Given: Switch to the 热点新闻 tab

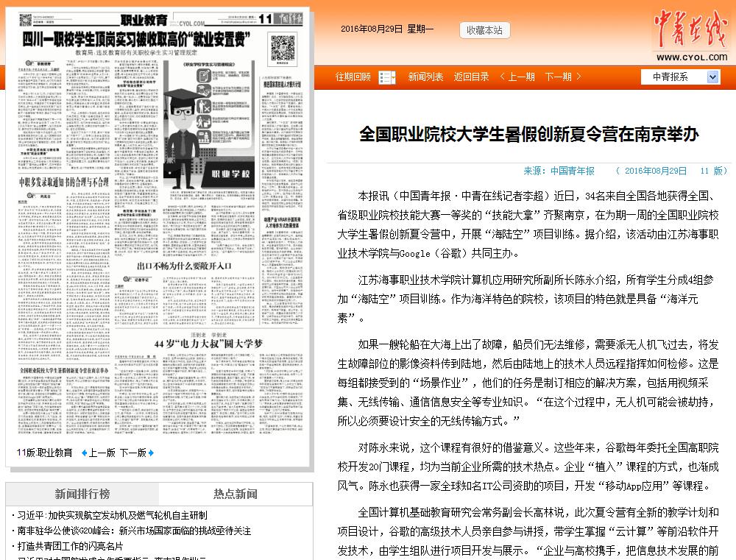Looking at the screenshot, I should click(236, 494).
